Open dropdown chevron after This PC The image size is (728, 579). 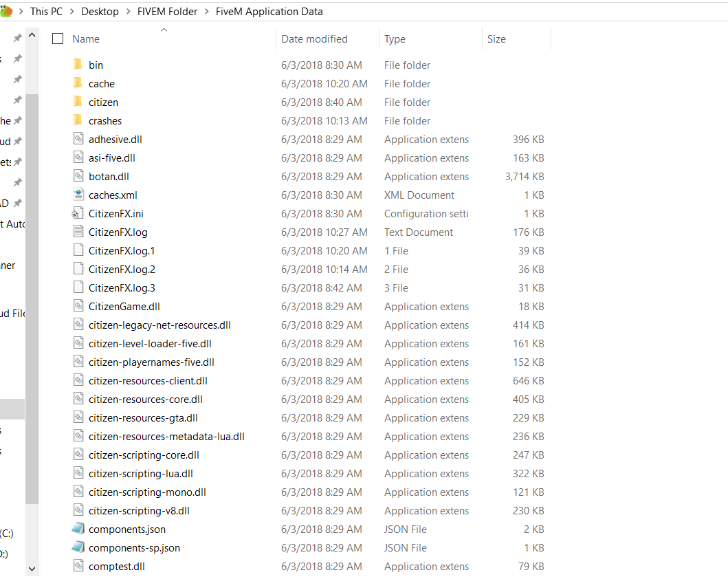click(72, 12)
